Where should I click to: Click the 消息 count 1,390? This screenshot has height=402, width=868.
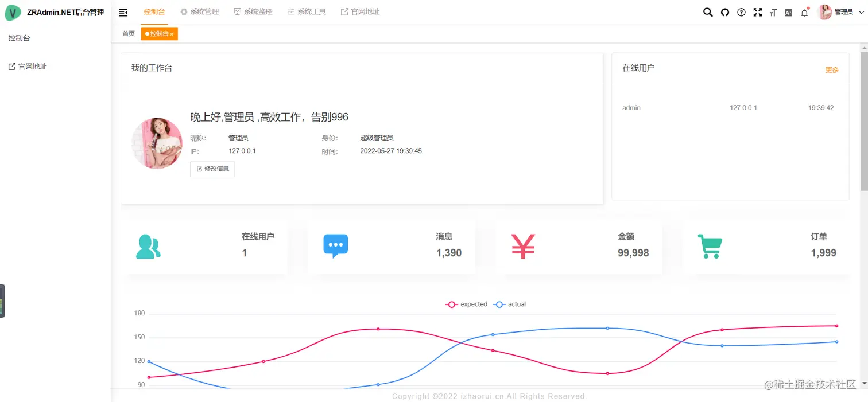click(x=449, y=253)
